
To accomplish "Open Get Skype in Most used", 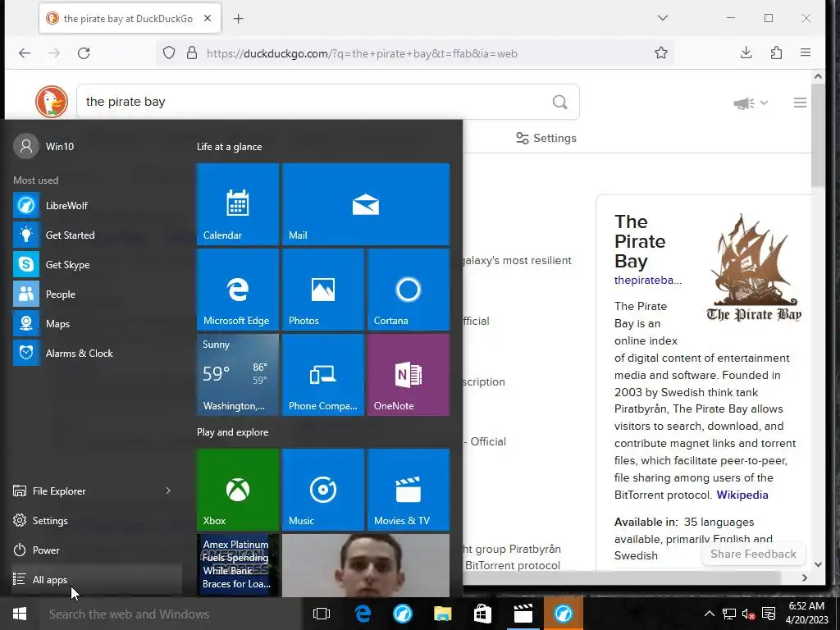I will [x=97, y=265].
